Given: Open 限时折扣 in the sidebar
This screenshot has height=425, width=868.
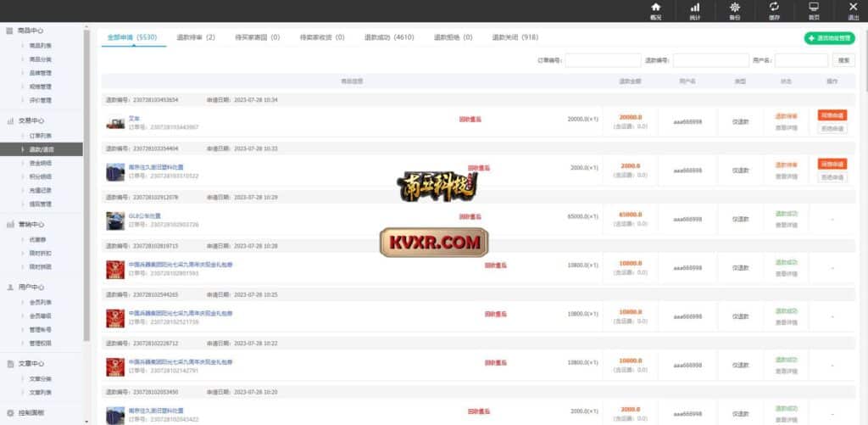Looking at the screenshot, I should (x=40, y=253).
